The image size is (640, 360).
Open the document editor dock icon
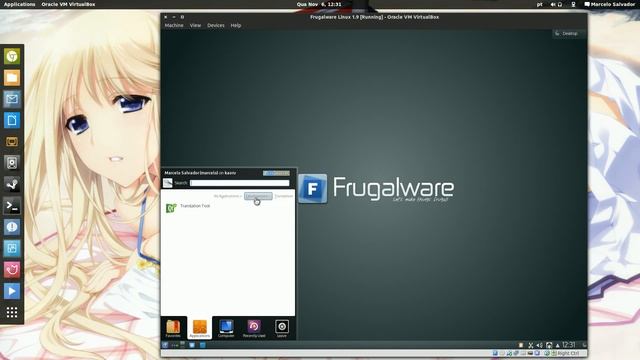(x=12, y=120)
